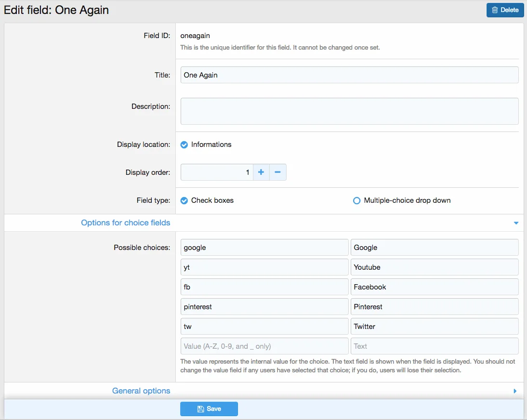Click the Title input field
This screenshot has width=527, height=420.
click(349, 75)
